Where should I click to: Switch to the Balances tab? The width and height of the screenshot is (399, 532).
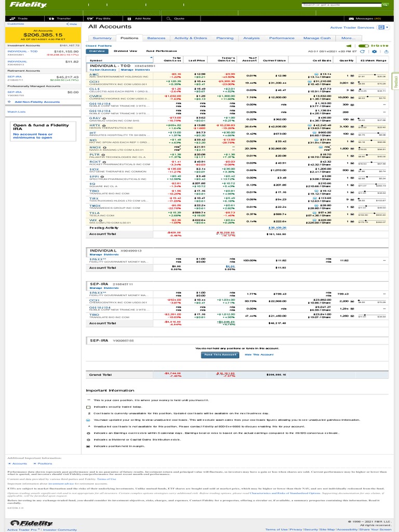coord(156,38)
